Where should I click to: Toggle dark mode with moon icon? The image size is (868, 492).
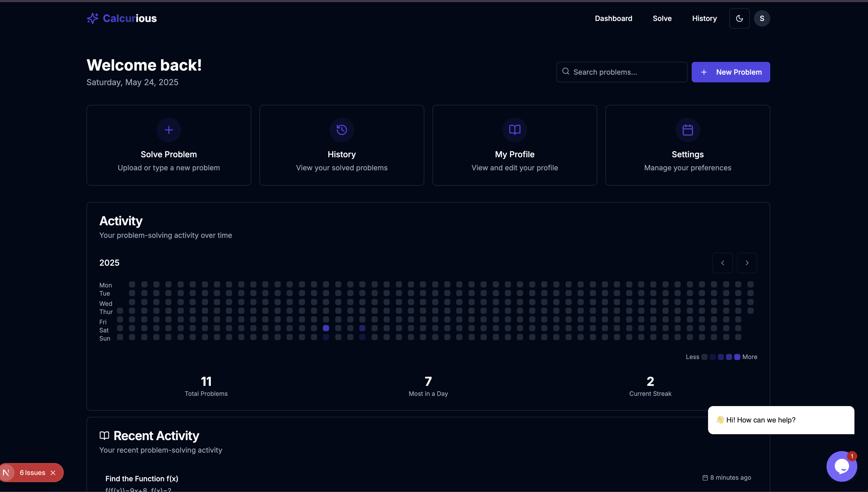(739, 18)
